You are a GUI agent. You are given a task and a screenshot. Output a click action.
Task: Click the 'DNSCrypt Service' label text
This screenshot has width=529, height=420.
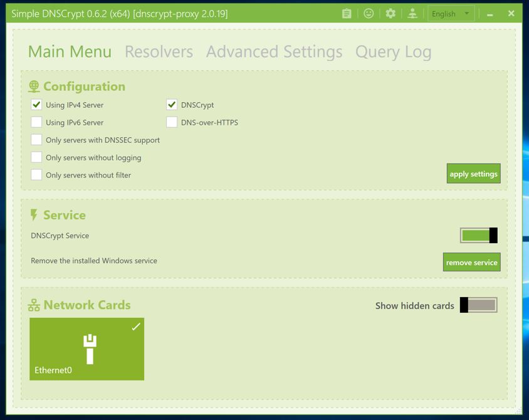click(60, 236)
